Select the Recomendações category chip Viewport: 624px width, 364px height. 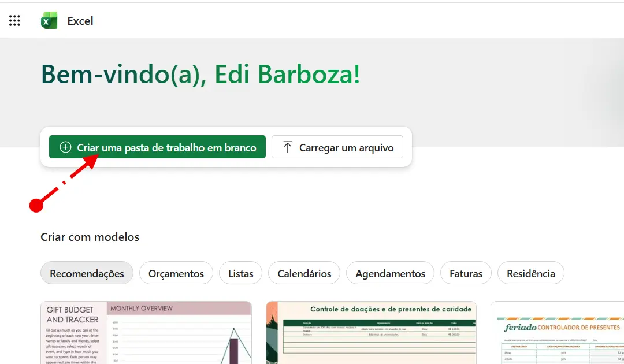[x=87, y=273]
